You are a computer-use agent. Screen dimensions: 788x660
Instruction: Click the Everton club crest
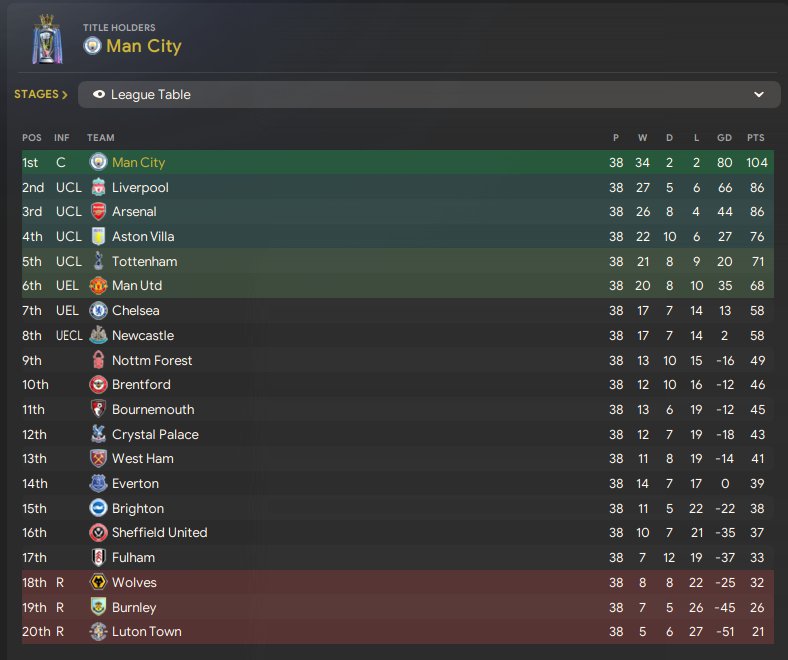coord(98,483)
